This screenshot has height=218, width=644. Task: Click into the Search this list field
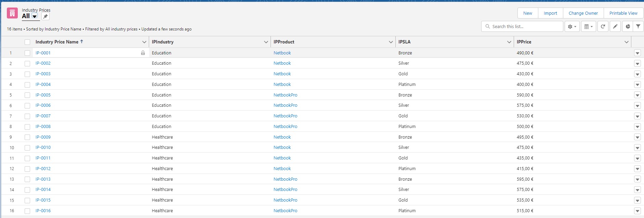pos(525,27)
